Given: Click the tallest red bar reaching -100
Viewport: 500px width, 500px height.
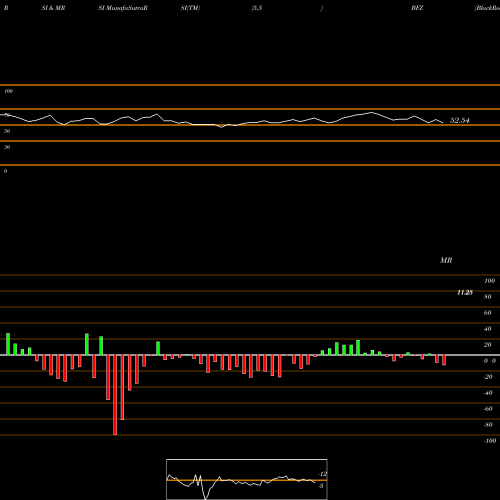Looking at the screenshot, I should [115, 395].
